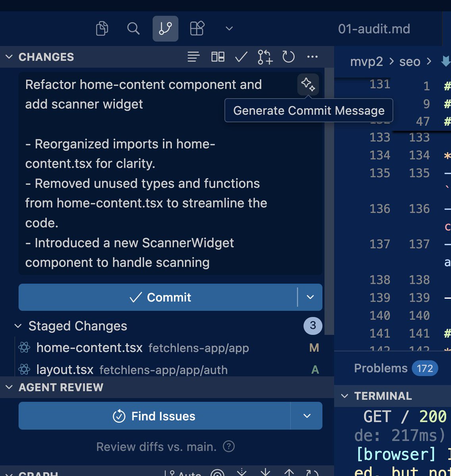Refresh the Changes panel
This screenshot has height=476, width=451.
click(289, 57)
